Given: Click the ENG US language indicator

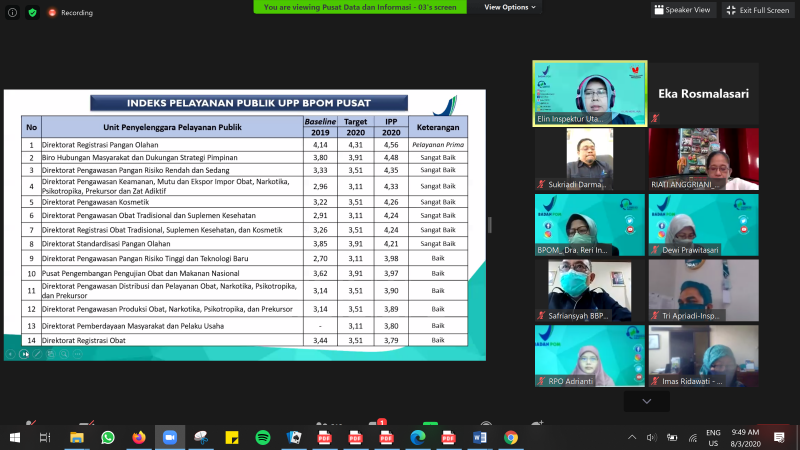Looking at the screenshot, I should coord(713,438).
